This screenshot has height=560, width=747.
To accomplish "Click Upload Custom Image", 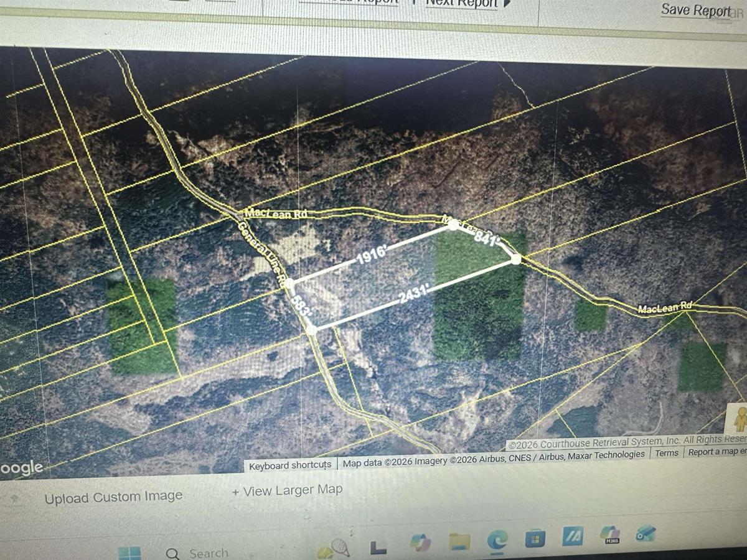I will click(113, 498).
